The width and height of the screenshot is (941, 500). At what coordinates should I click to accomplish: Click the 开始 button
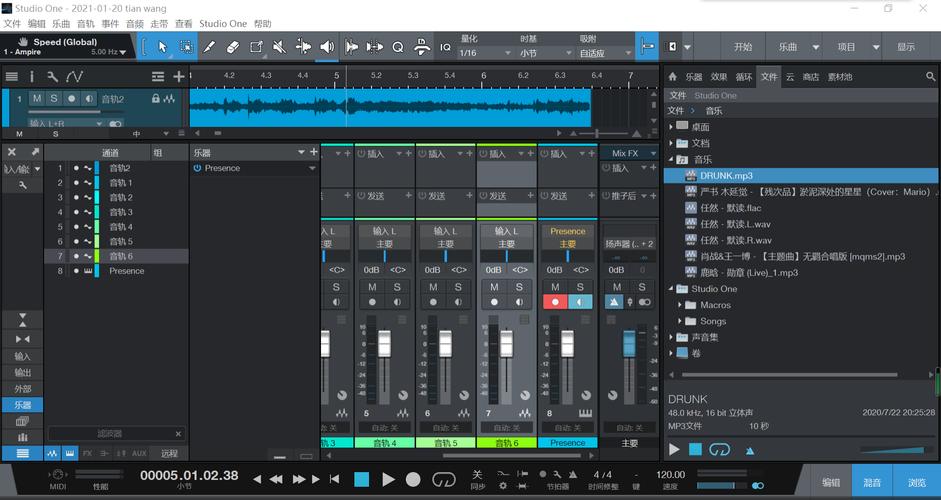click(x=743, y=47)
